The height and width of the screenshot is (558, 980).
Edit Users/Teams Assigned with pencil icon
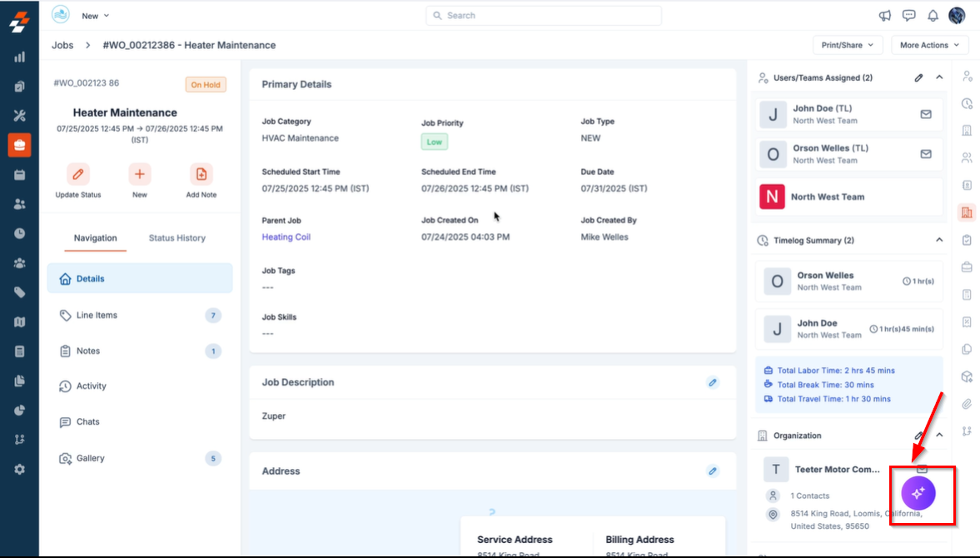tap(918, 78)
